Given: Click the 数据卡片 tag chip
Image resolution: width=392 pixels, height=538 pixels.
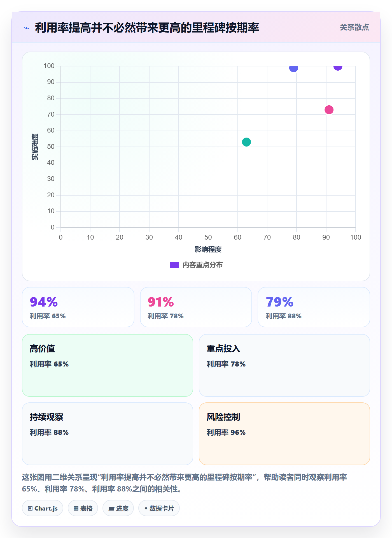Looking at the screenshot, I should tap(159, 508).
